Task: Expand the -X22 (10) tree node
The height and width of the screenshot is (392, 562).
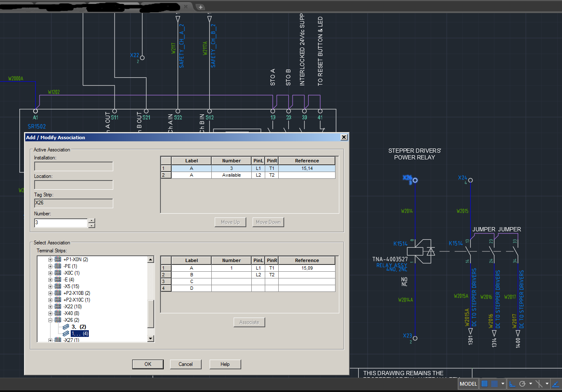Action: click(50, 306)
